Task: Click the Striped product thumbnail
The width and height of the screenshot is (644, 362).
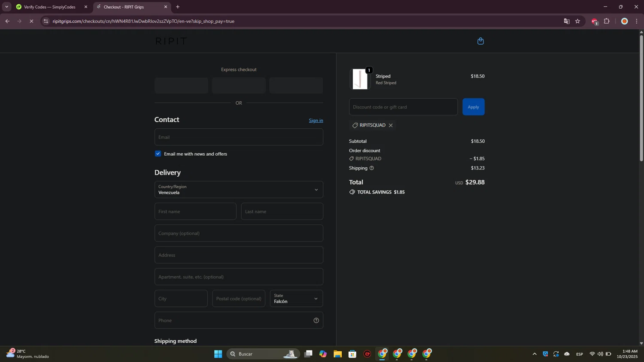Action: click(360, 79)
